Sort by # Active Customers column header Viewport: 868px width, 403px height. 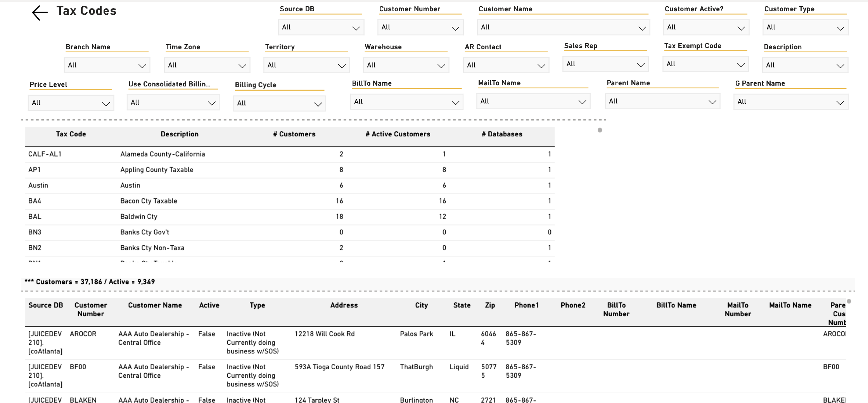pos(398,134)
